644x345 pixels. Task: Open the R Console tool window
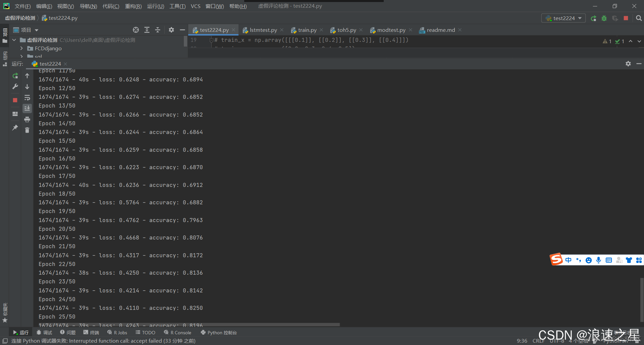tap(177, 333)
